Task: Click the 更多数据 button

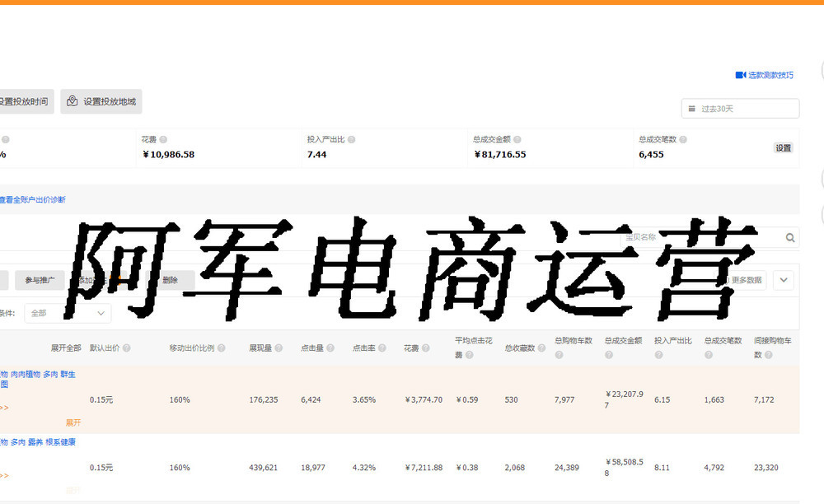Action: point(747,280)
